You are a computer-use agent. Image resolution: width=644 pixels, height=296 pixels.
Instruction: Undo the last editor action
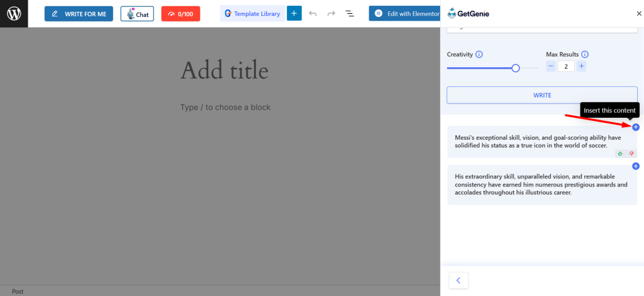click(x=313, y=13)
